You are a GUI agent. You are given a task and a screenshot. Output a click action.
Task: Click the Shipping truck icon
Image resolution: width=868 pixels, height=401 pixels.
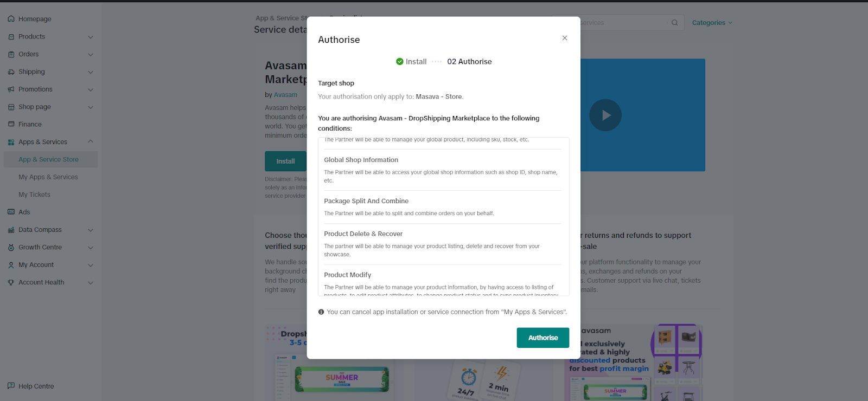pyautogui.click(x=11, y=72)
